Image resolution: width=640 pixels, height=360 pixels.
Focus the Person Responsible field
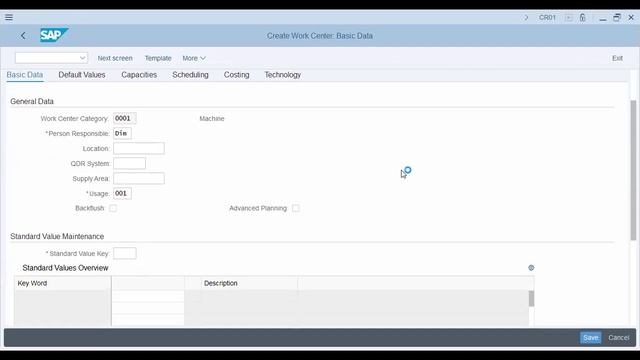[x=122, y=133]
